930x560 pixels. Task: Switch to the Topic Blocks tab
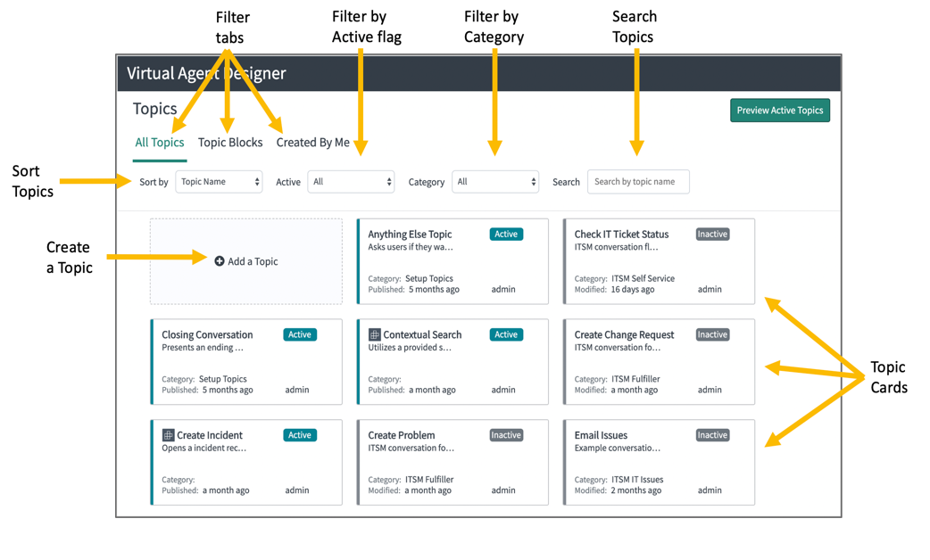229,142
